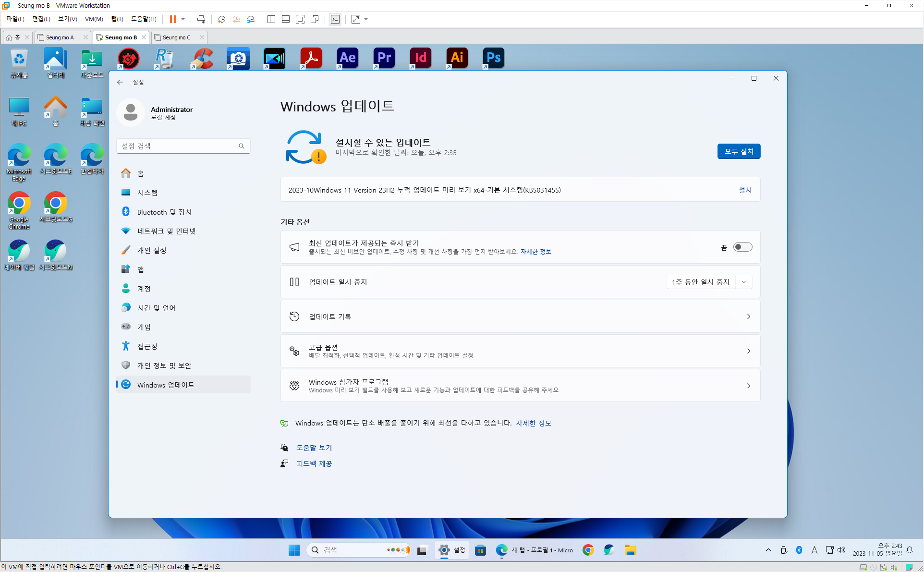This screenshot has height=572, width=924.
Task: Open the Adobe Photoshop desktop icon
Action: tap(493, 58)
